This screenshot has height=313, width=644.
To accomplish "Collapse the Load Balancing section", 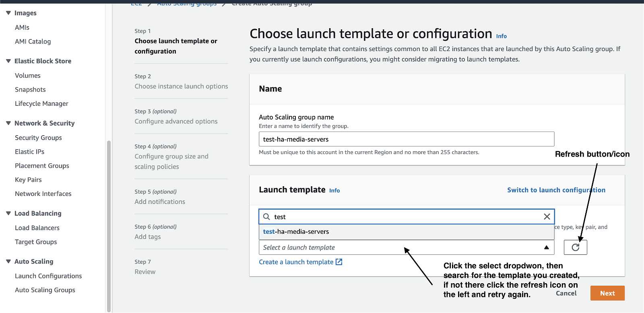I will tap(8, 213).
